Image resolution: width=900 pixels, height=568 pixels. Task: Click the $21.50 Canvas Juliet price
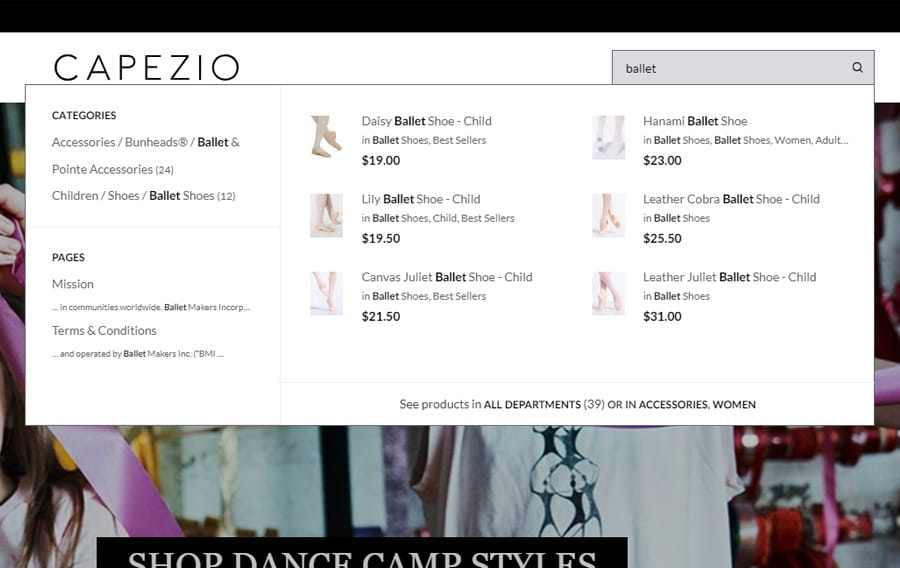coord(381,317)
